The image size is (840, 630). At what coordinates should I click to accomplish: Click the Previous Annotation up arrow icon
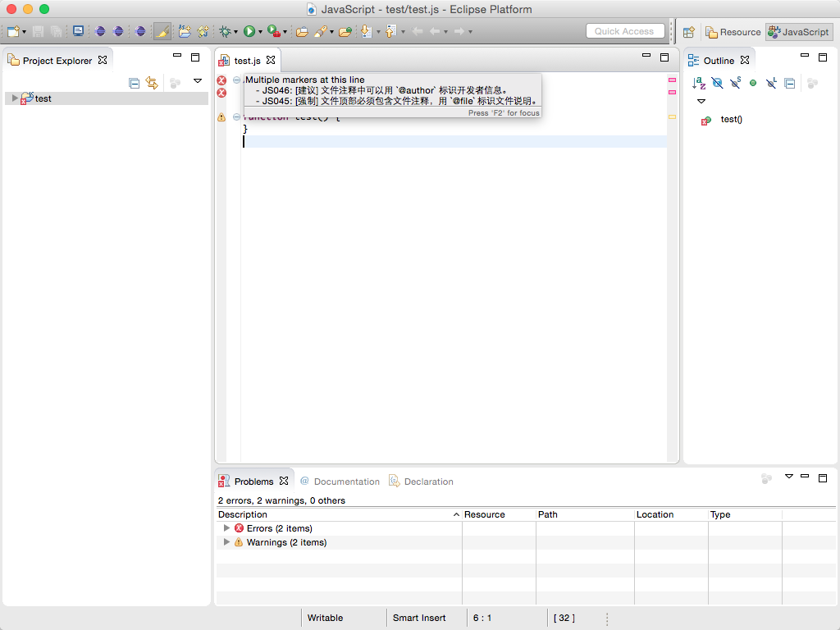tap(391, 32)
